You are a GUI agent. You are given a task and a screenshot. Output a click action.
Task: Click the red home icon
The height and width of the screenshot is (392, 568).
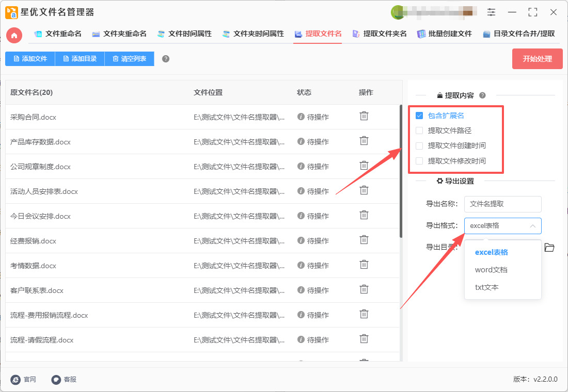(14, 35)
